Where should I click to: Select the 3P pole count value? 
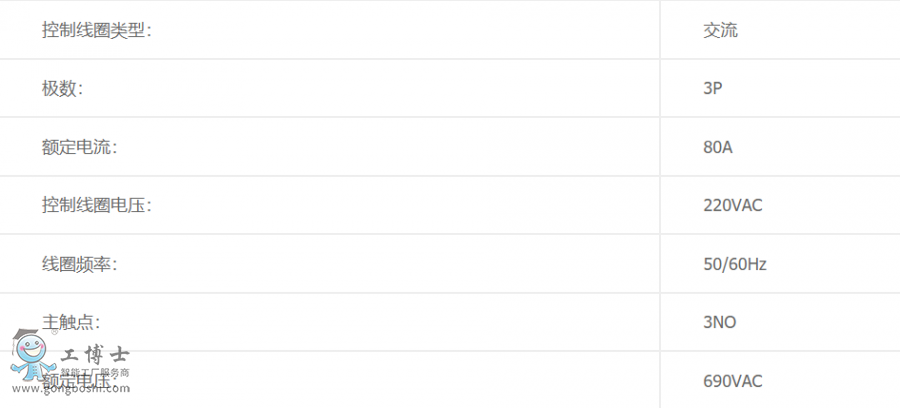click(712, 89)
